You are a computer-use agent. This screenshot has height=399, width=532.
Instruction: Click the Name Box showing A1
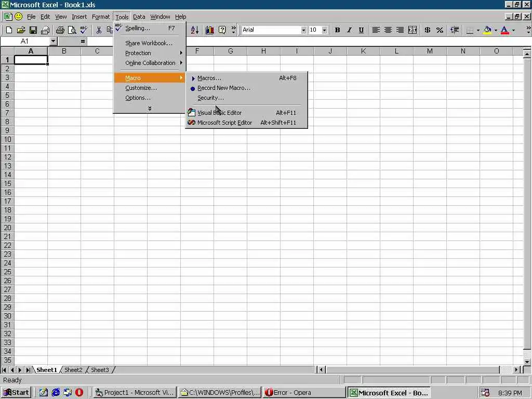point(25,42)
